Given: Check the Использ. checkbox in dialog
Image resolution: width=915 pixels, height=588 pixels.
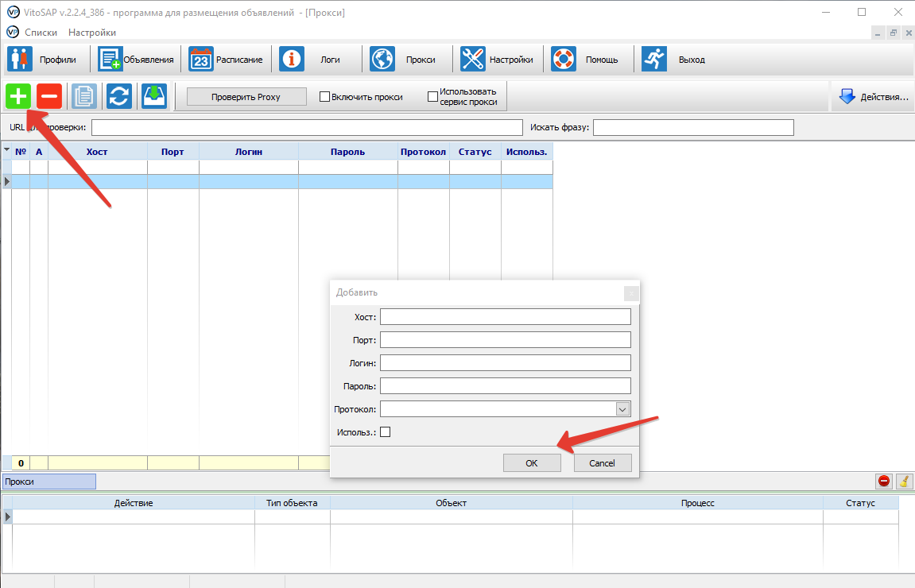Looking at the screenshot, I should click(x=386, y=432).
